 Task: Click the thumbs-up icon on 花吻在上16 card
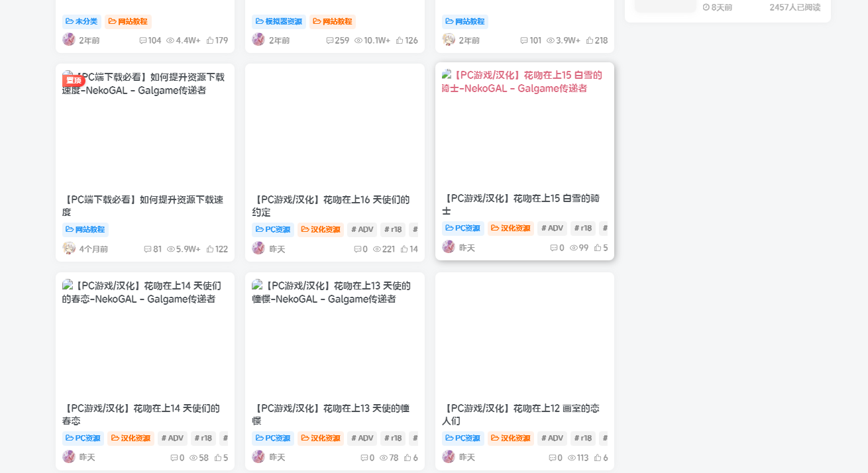pyautogui.click(x=404, y=249)
